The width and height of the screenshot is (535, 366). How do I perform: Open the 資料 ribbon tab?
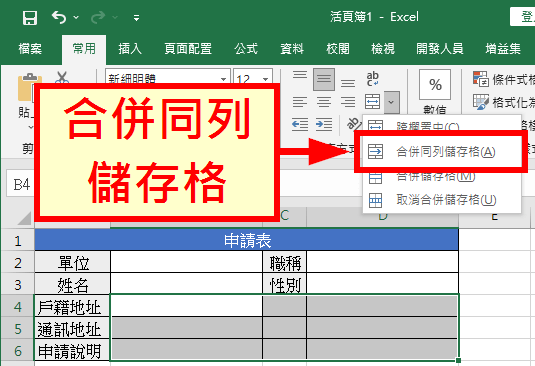coord(292,49)
